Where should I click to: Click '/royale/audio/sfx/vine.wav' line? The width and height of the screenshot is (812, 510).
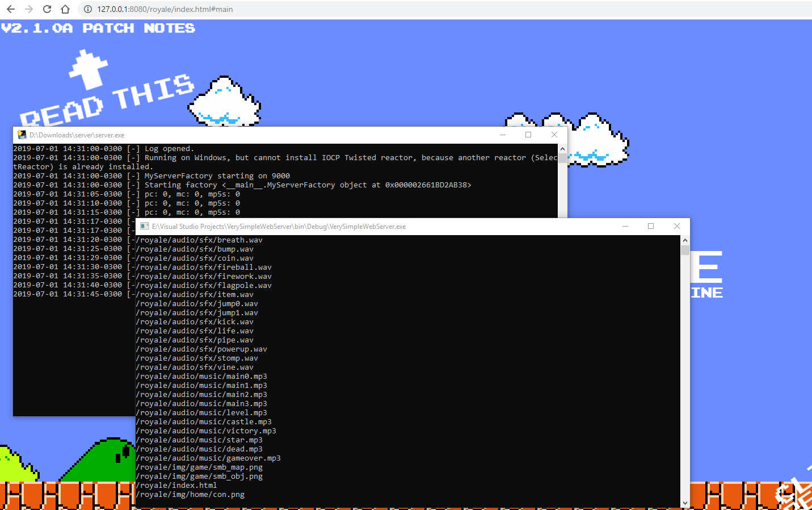195,367
